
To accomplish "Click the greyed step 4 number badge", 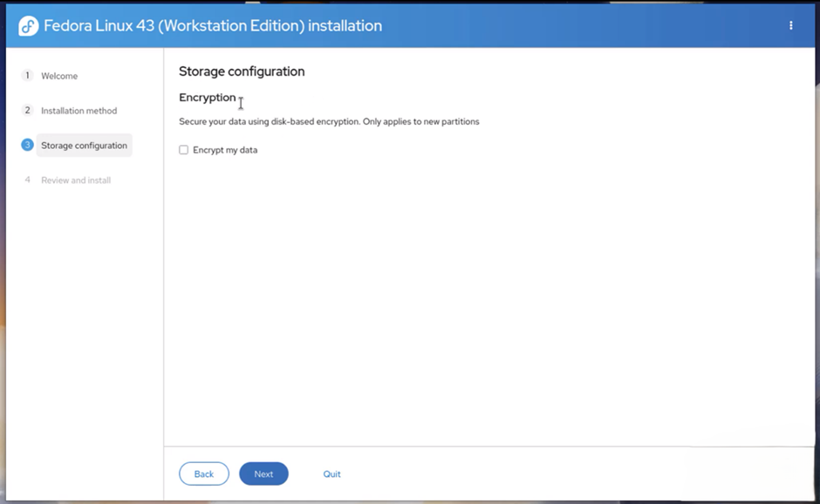I will (x=27, y=180).
